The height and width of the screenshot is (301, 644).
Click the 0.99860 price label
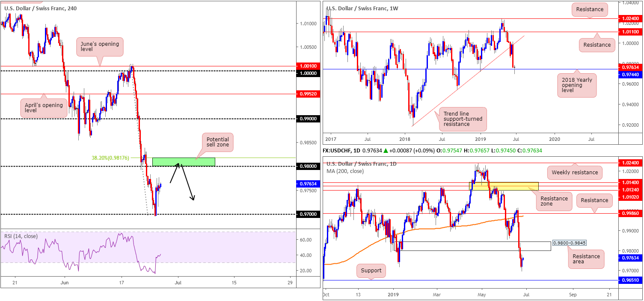[630, 212]
